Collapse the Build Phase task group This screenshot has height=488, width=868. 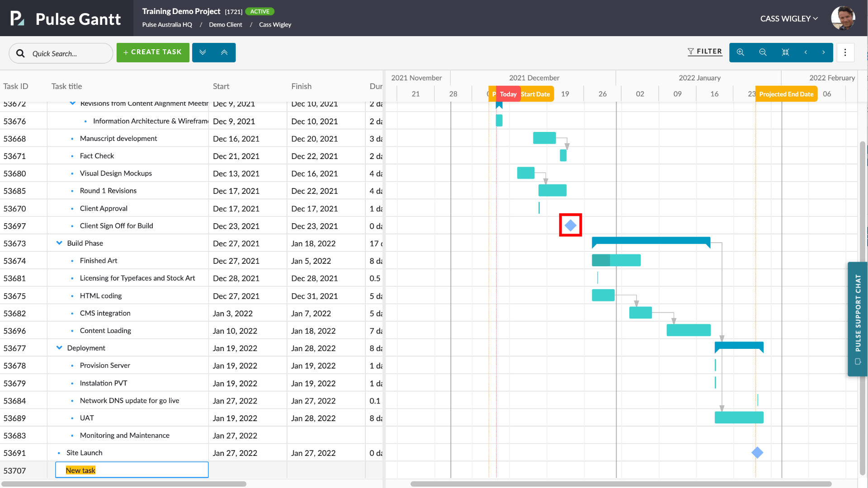pyautogui.click(x=58, y=243)
